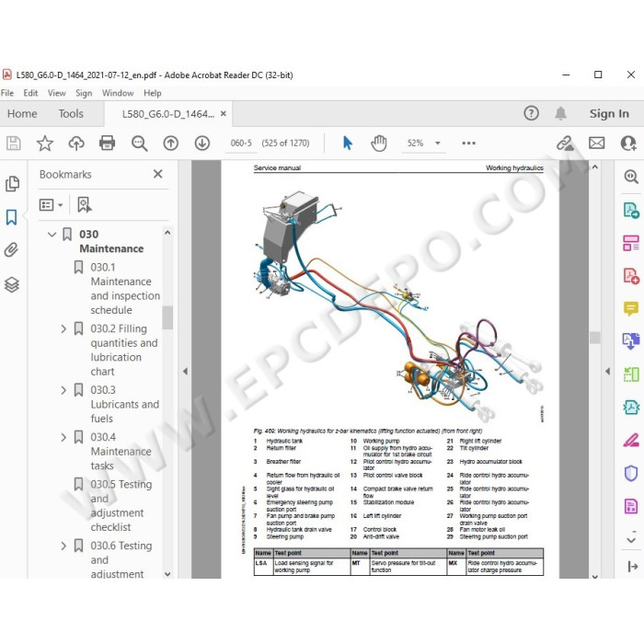Viewport: 644px width, 644px height.
Task: Open the Comment tool
Action: (x=631, y=308)
